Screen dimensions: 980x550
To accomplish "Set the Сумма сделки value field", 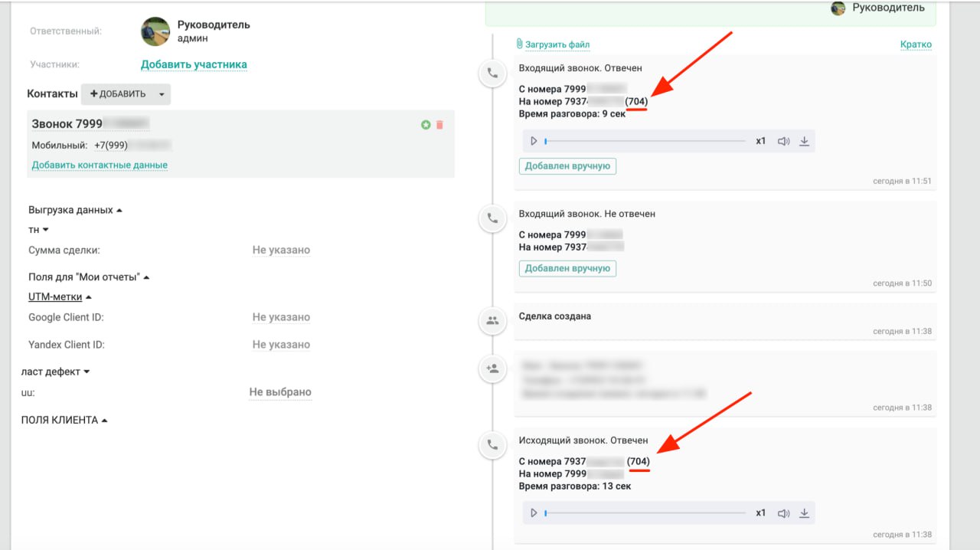I will tap(281, 250).
